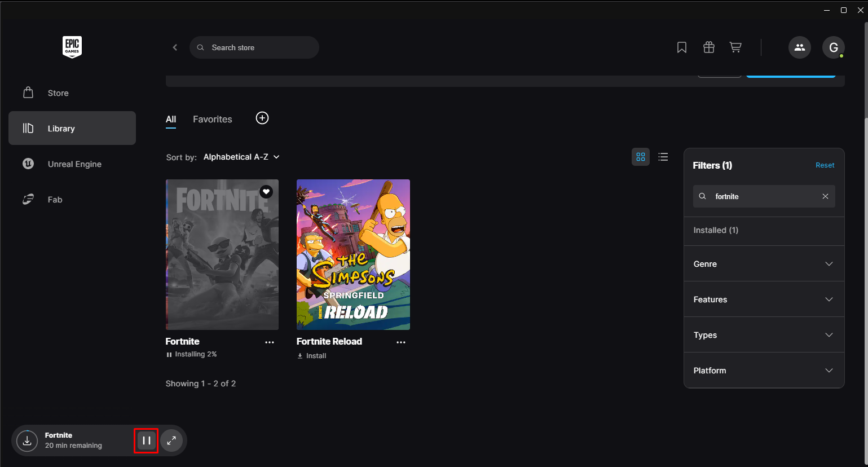Reset the library filters
Viewport: 868px width, 467px height.
pyautogui.click(x=825, y=165)
